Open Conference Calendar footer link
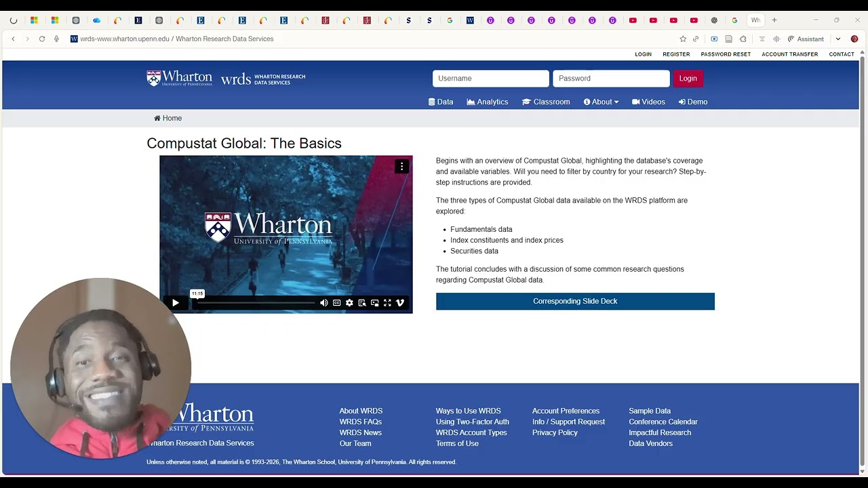This screenshot has height=488, width=868. (663, 422)
